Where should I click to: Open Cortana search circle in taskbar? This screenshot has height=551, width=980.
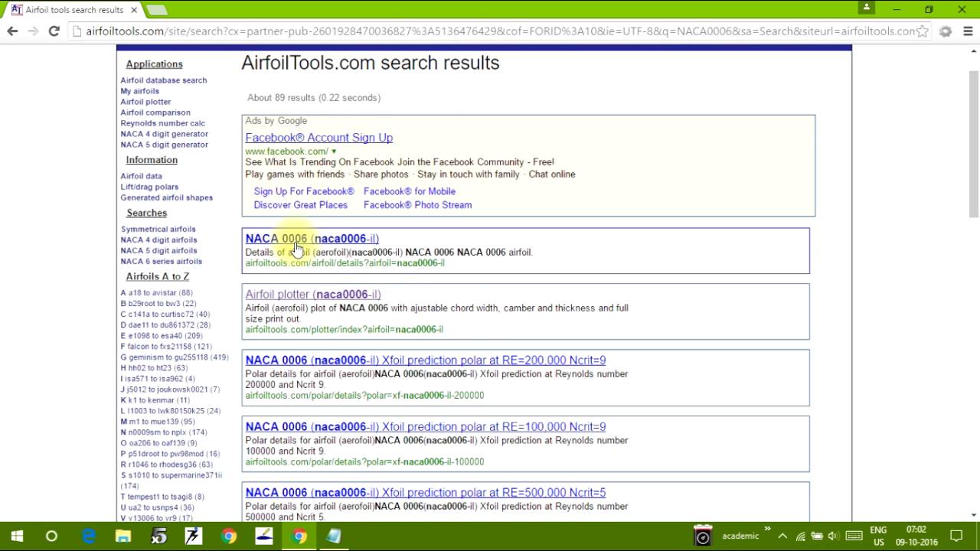click(x=51, y=536)
